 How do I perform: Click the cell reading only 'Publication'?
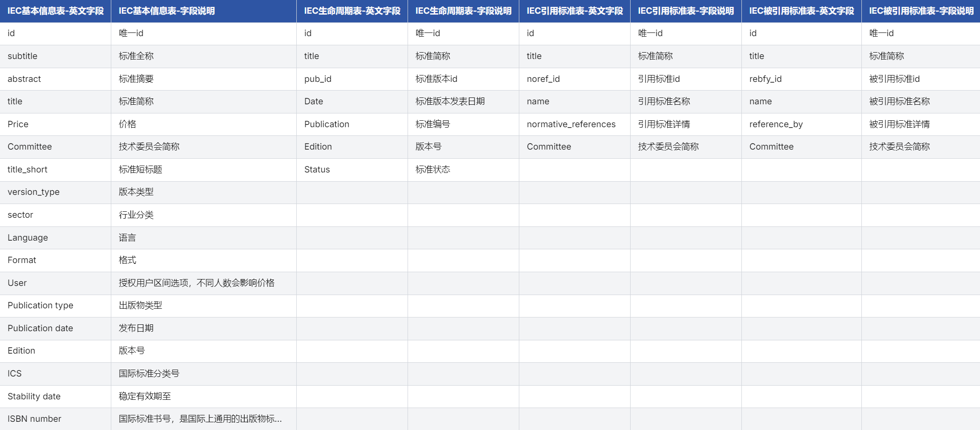(x=352, y=124)
